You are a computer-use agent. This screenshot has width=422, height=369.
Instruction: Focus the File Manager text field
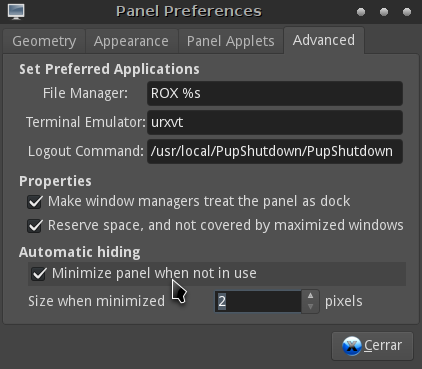click(x=275, y=93)
